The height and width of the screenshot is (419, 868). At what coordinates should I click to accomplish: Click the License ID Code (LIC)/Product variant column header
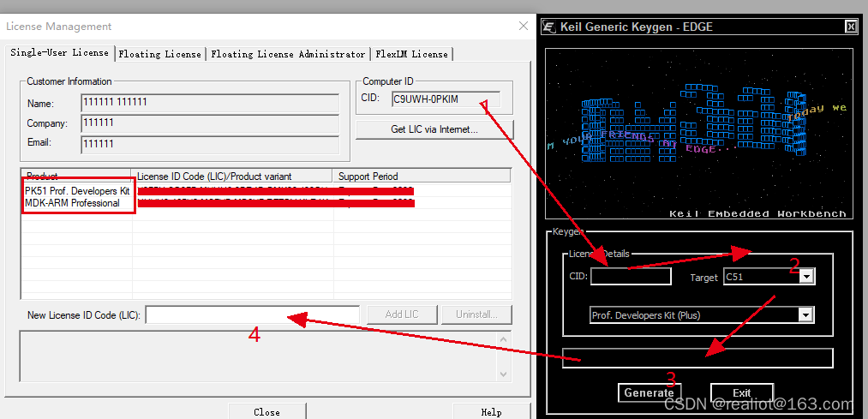(x=231, y=176)
